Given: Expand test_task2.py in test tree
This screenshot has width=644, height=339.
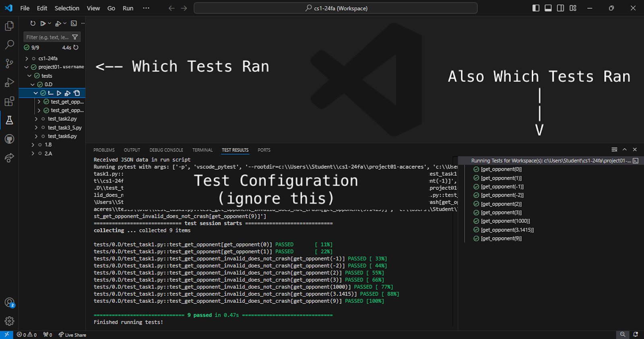Looking at the screenshot, I should coord(36,119).
